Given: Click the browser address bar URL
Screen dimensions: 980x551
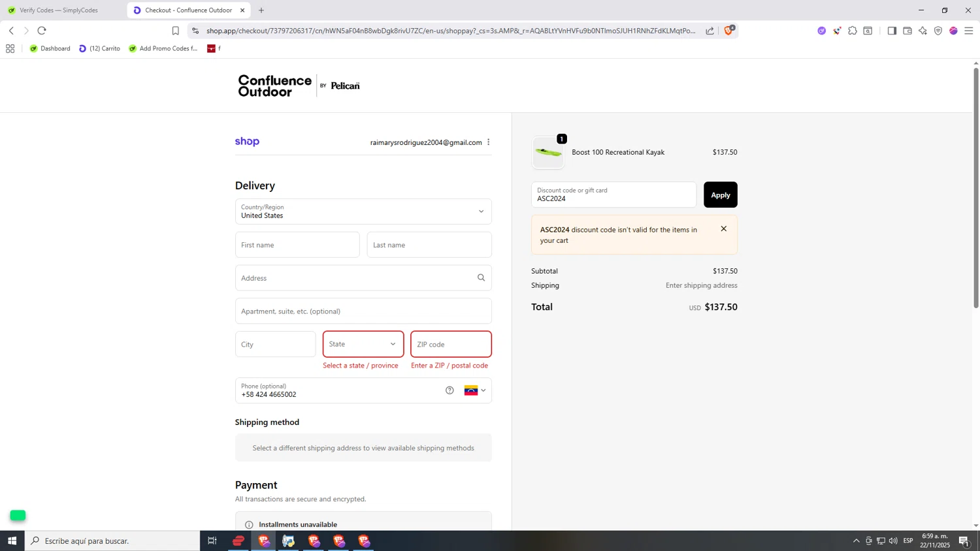Looking at the screenshot, I should [451, 31].
